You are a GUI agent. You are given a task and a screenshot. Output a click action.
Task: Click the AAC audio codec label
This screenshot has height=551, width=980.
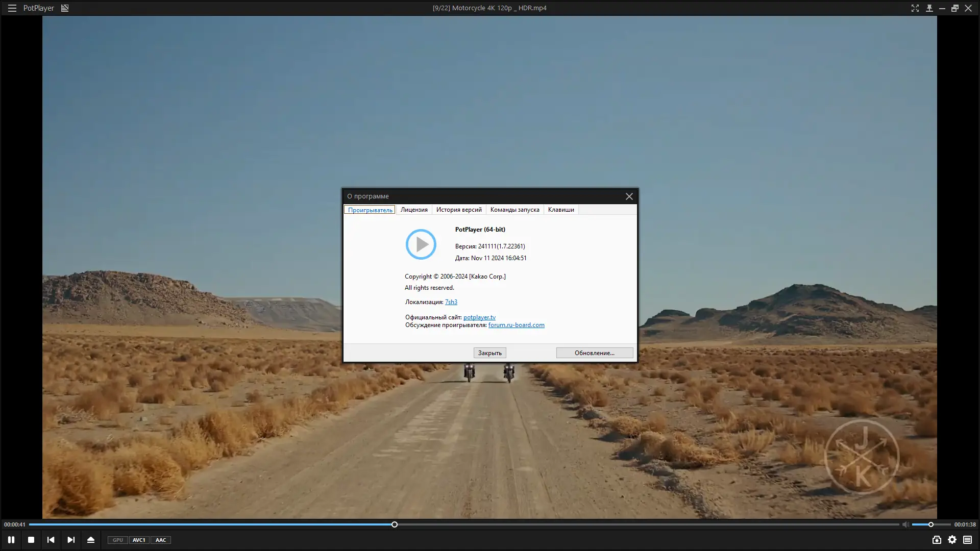point(161,540)
